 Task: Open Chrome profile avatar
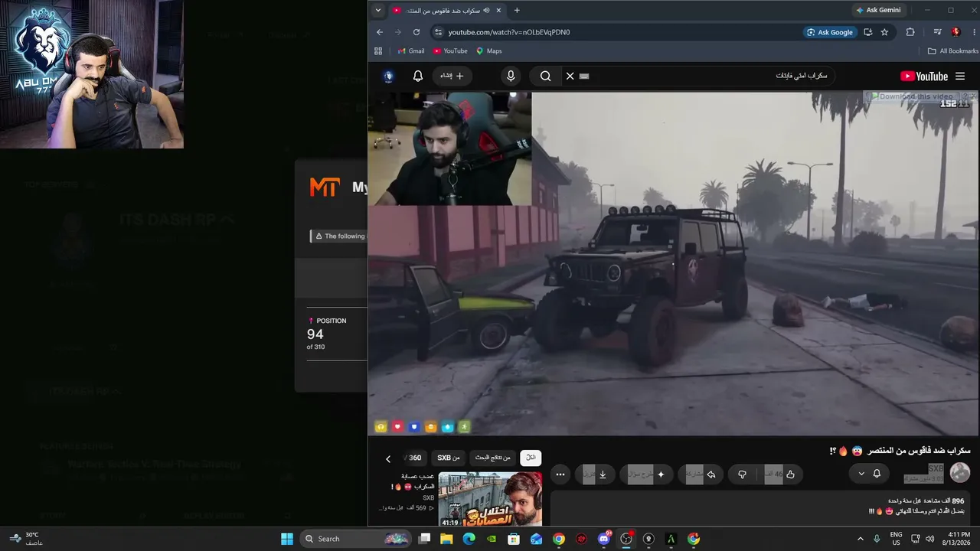point(955,32)
